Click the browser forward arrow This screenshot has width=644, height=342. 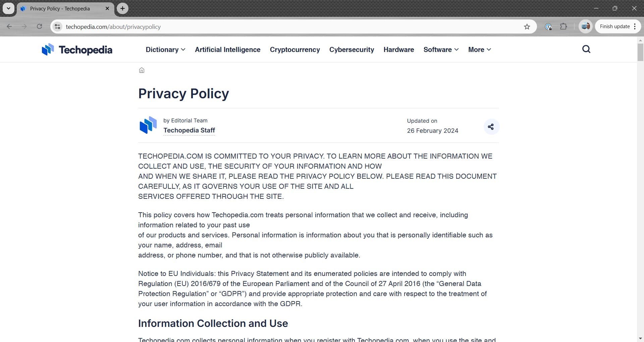coord(24,26)
